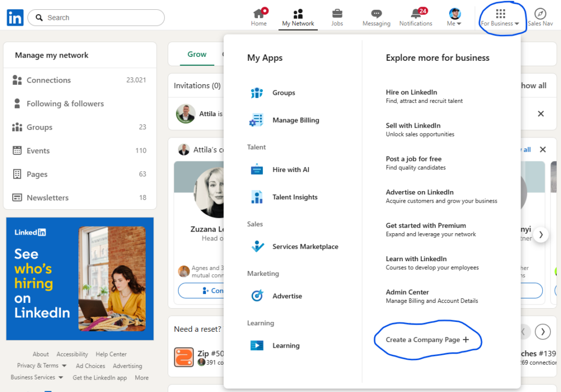Viewport: 561px width, 392px height.
Task: Open Advertising footer link
Action: 127,366
